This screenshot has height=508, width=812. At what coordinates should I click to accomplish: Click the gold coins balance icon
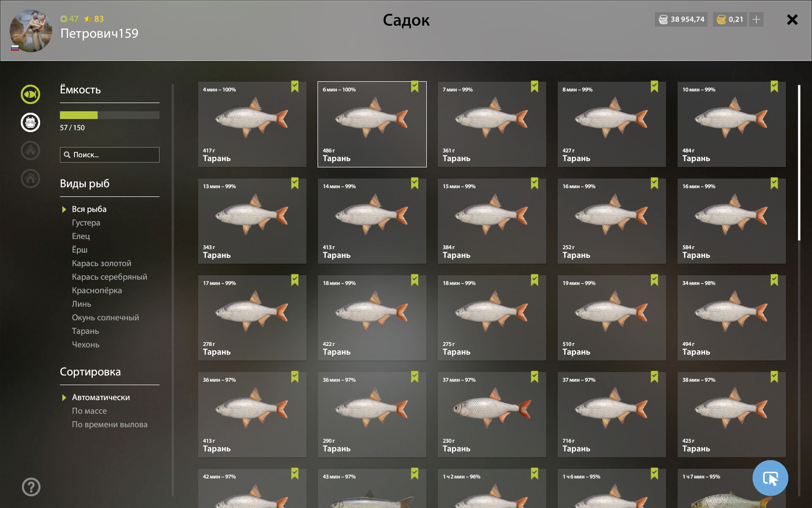tap(721, 19)
